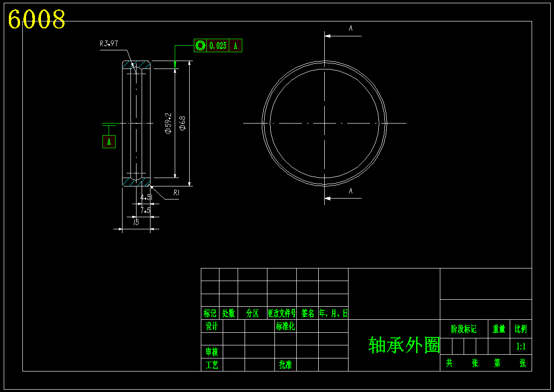The width and height of the screenshot is (554, 392).
Task: Select the 标记 header cell
Action: 210,314
